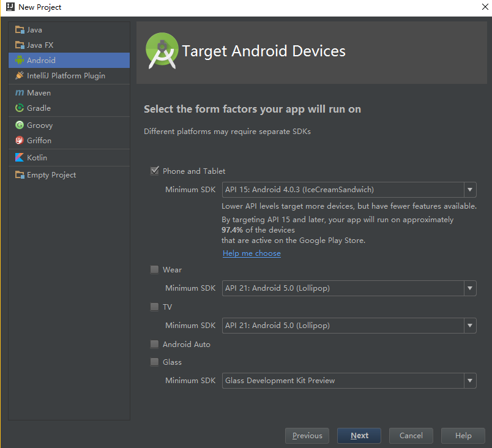Go back with the Previous button
This screenshot has width=492, height=448.
coord(307,436)
